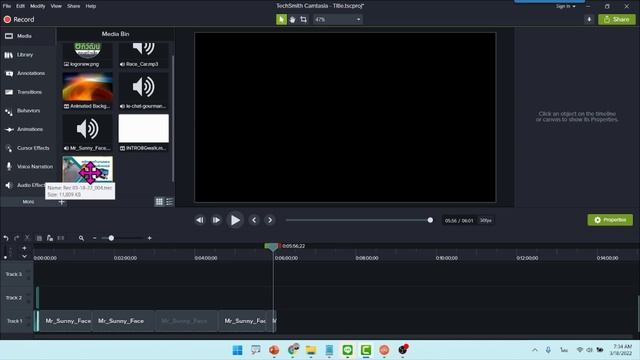Start a new recording with Record

(x=19, y=20)
